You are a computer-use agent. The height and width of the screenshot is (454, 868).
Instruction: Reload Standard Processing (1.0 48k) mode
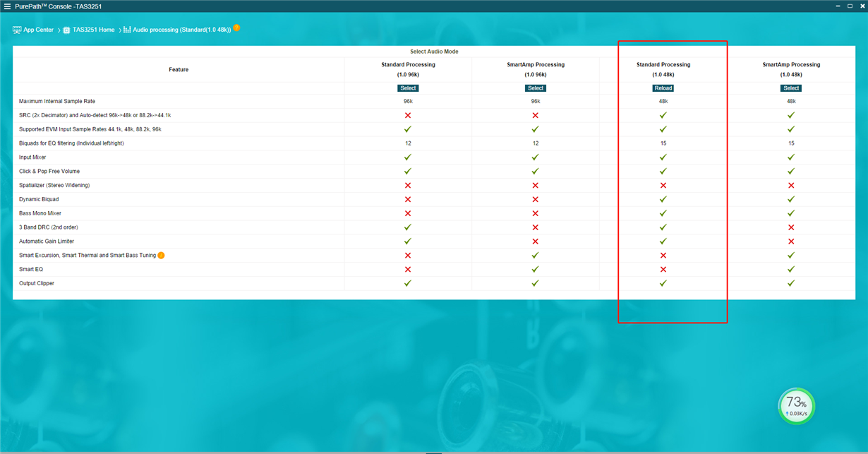663,88
